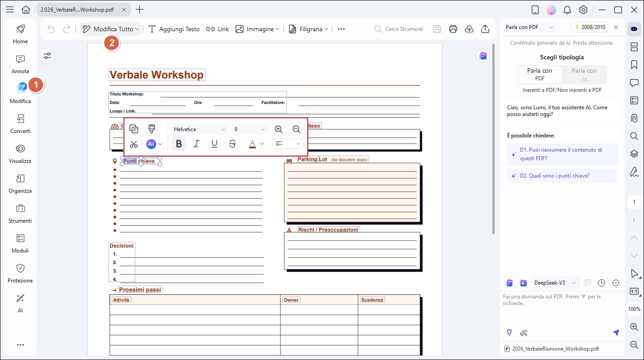This screenshot has width=644, height=360.
Task: Open the Moduli tool
Action: (20, 243)
